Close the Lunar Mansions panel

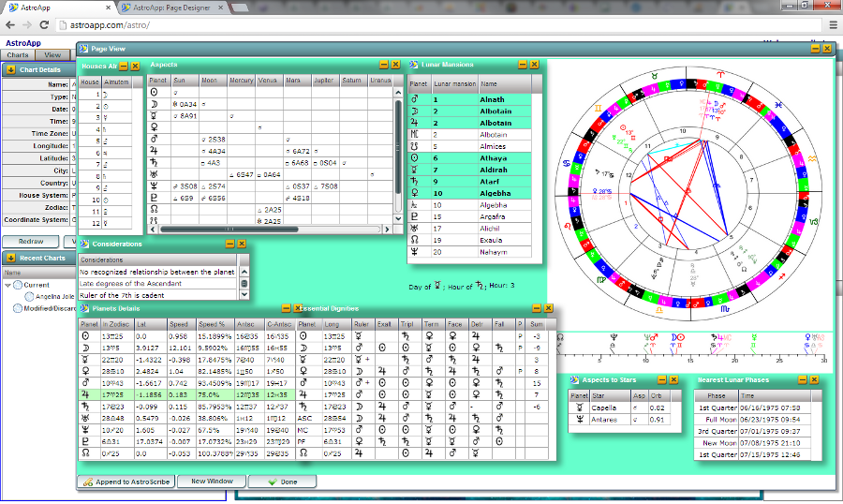(535, 66)
